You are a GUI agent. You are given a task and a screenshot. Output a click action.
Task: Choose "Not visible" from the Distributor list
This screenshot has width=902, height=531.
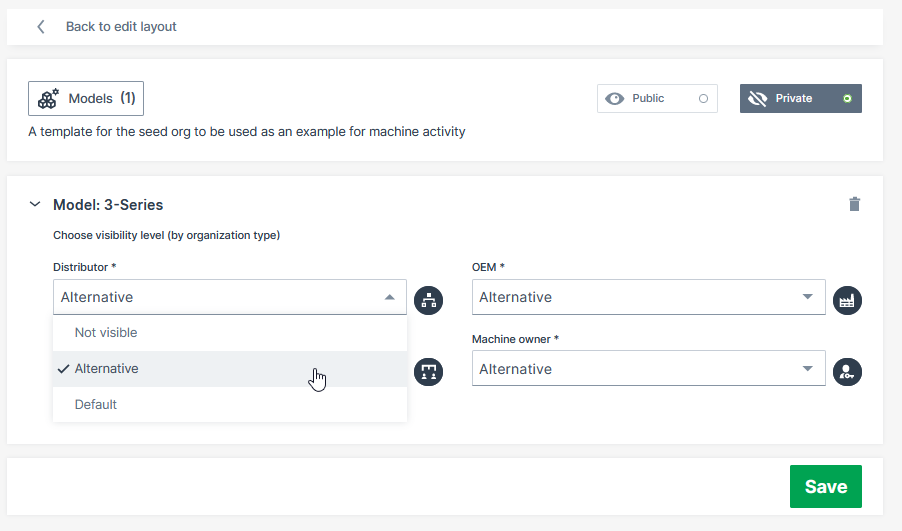point(106,332)
